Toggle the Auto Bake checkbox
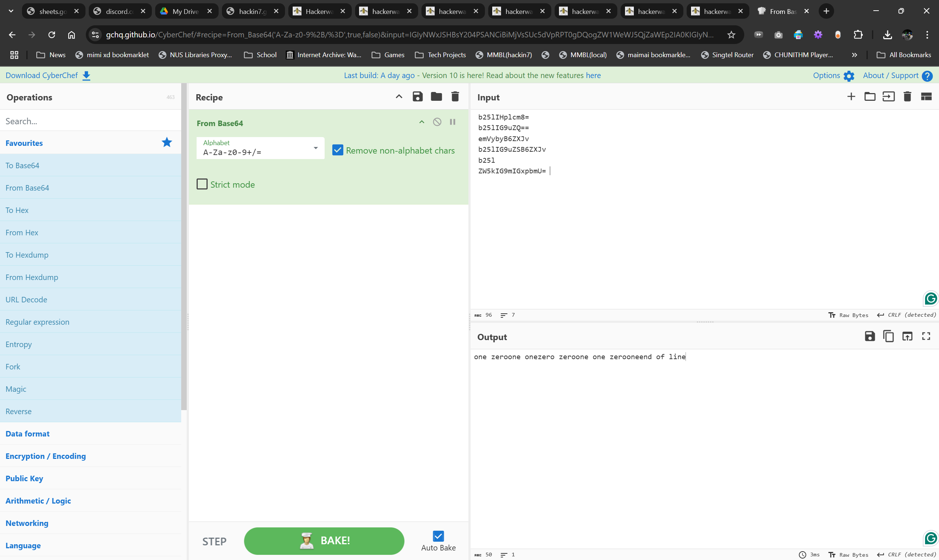The width and height of the screenshot is (939, 560). pos(438,536)
